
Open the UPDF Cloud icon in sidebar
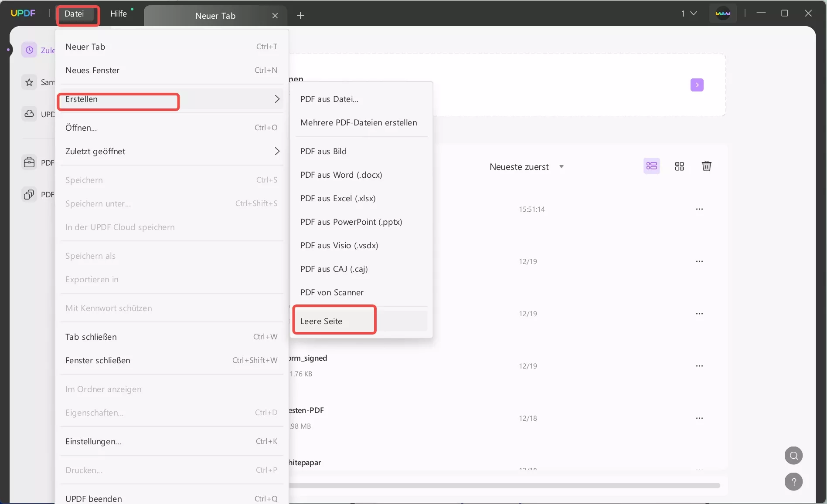(x=29, y=114)
